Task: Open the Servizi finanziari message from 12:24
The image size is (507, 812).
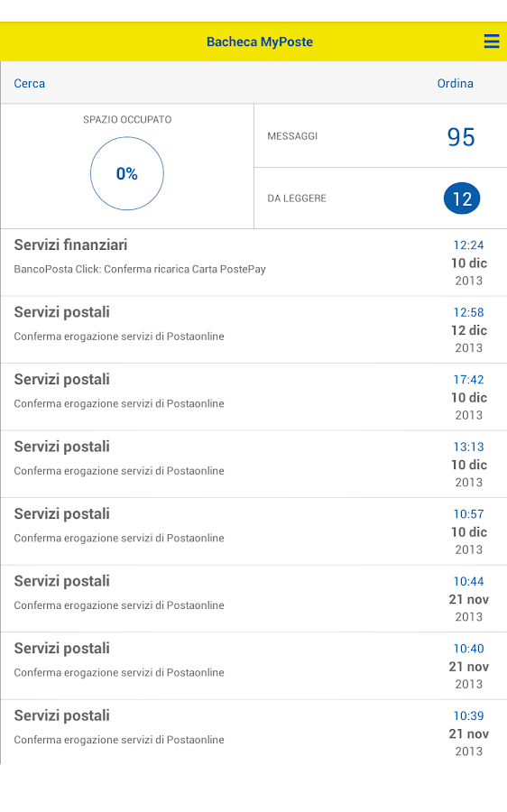Action: tap(253, 263)
